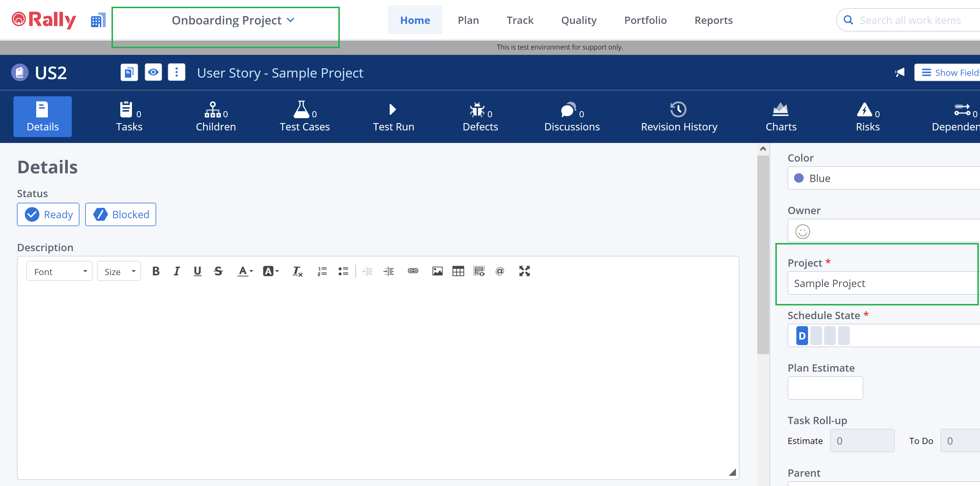Toggle the Ready status

(48, 214)
